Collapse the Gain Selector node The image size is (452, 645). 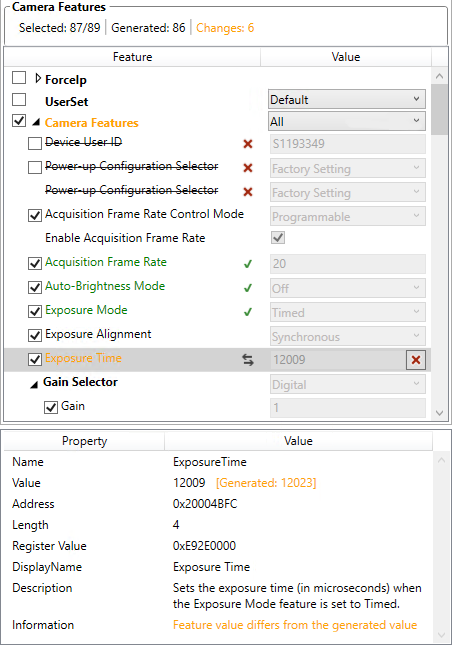34,385
